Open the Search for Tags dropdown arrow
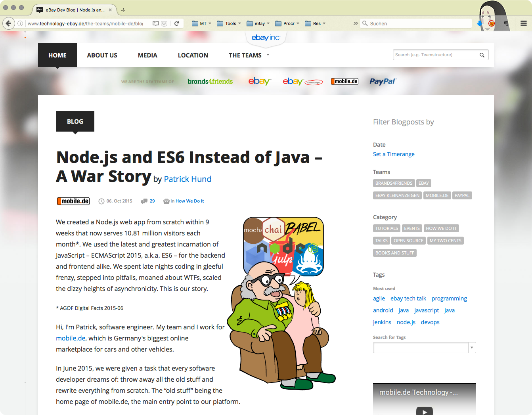Screen dimensions: 532x415 pos(472,348)
